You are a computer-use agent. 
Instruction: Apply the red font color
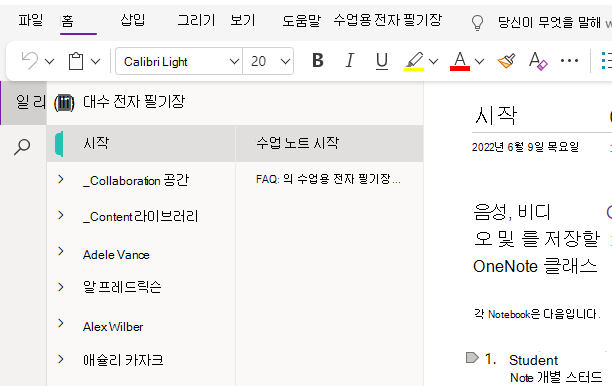coord(460,61)
